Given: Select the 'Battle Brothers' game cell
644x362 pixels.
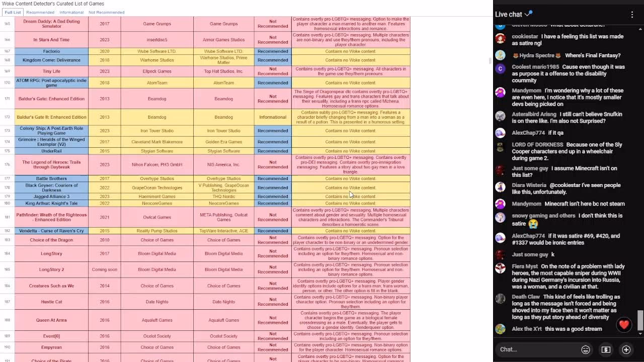Looking at the screenshot, I should [x=51, y=178].
